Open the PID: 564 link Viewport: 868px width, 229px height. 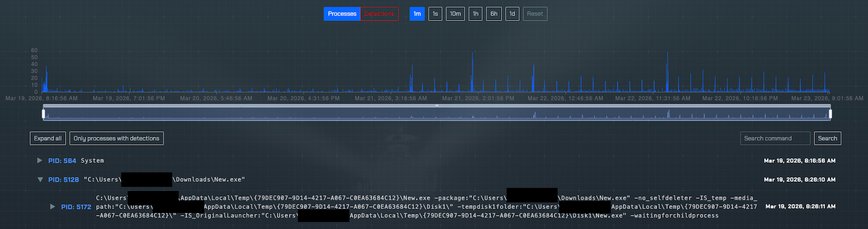[x=62, y=161]
